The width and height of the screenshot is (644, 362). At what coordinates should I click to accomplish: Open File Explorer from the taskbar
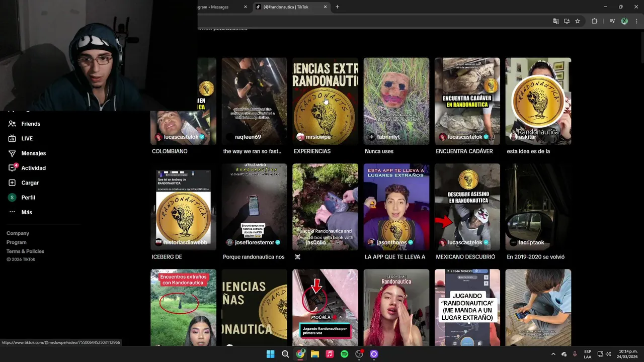315,354
